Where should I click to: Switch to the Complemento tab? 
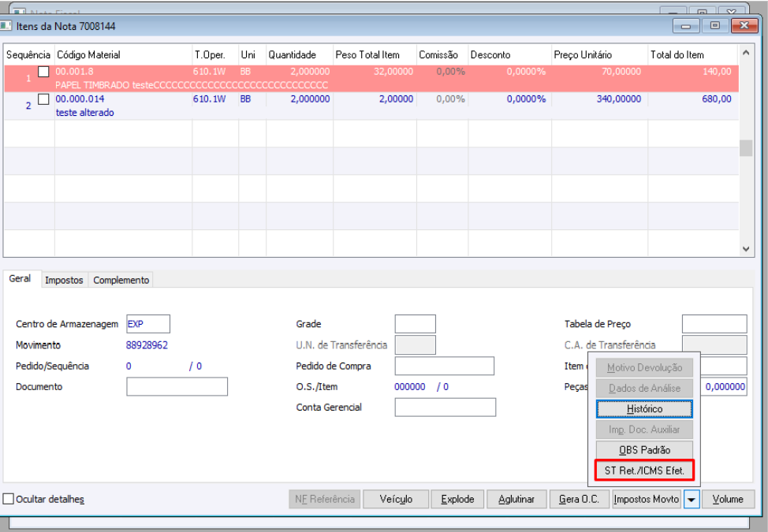121,280
